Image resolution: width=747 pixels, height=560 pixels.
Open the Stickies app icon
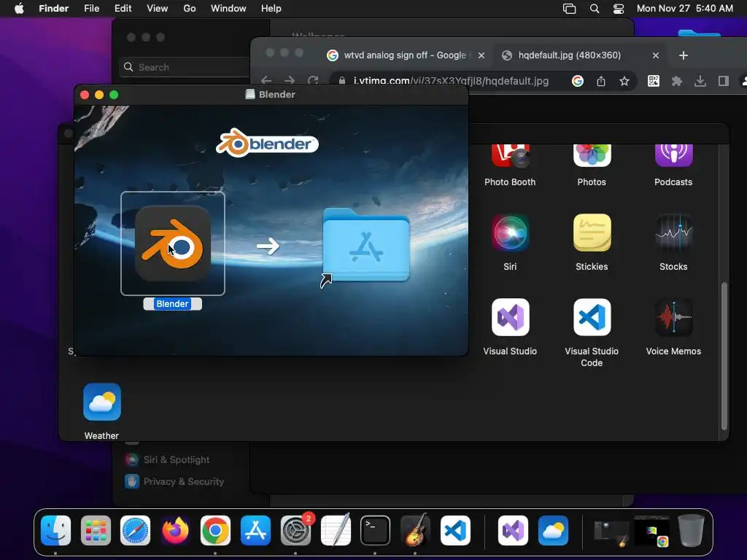coord(592,233)
